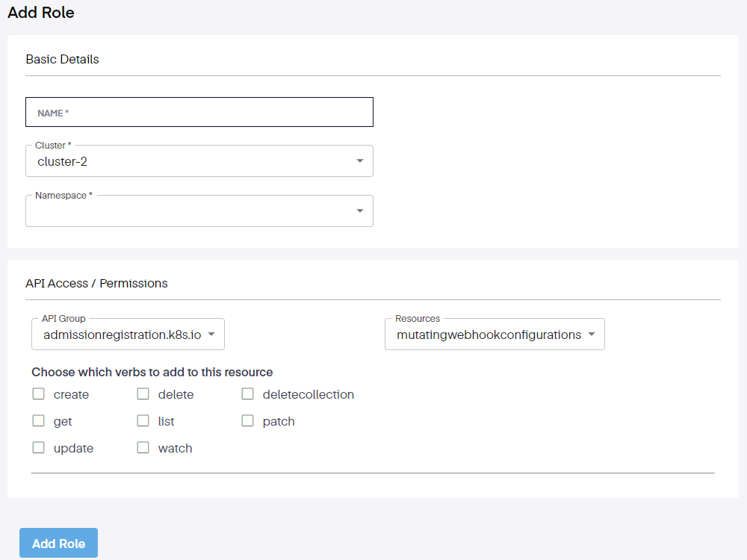Enable the create verb checkbox
The width and height of the screenshot is (747, 560).
(39, 394)
